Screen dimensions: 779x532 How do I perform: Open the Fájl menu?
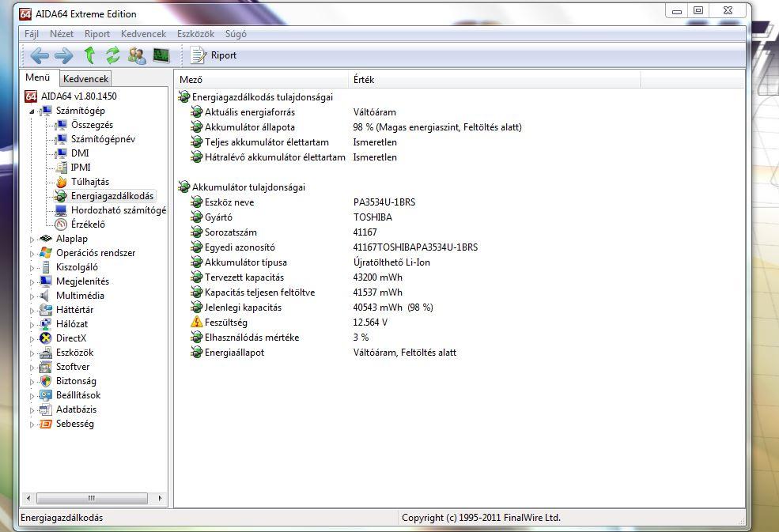(x=32, y=34)
